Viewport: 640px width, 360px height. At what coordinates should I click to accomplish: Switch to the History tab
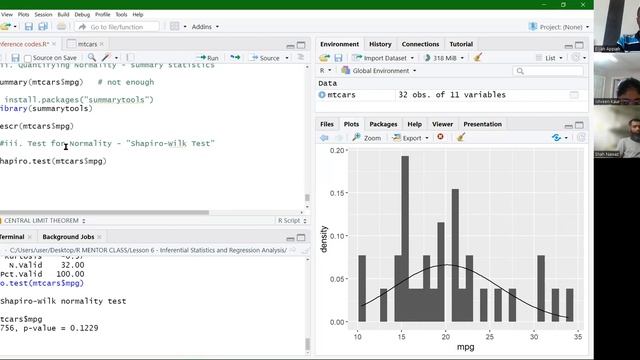380,44
